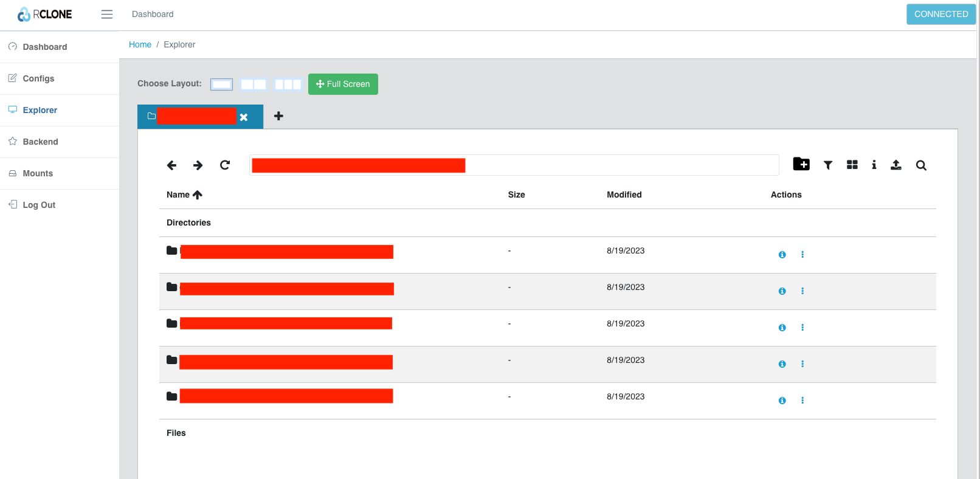980x479 pixels.
Task: Open the filter options icon
Action: (827, 165)
